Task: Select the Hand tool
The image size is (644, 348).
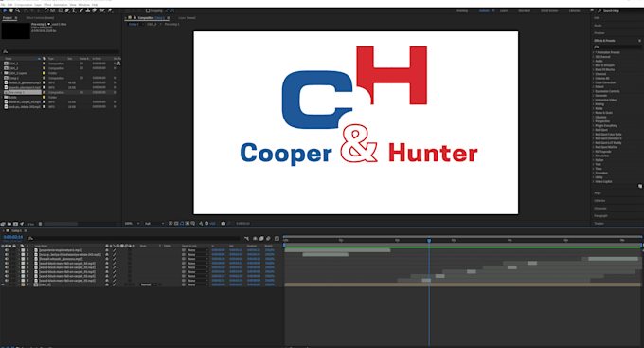Action: point(11,10)
